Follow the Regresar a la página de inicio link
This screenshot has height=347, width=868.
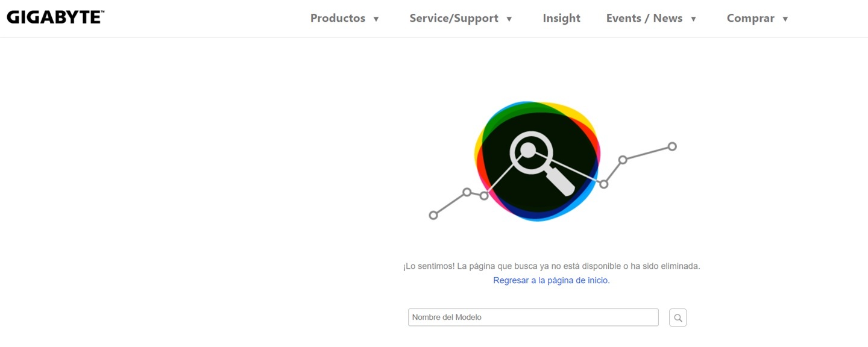pos(551,281)
